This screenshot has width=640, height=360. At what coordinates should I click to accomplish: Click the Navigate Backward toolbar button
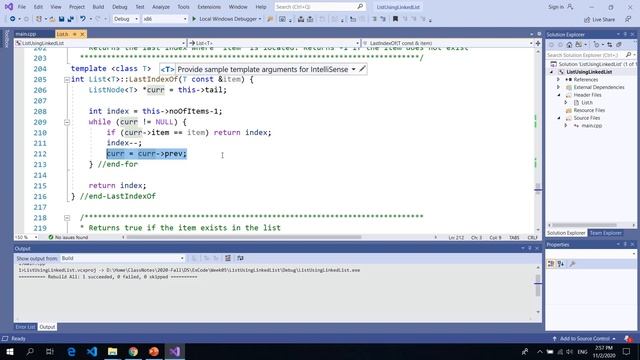coord(13,19)
